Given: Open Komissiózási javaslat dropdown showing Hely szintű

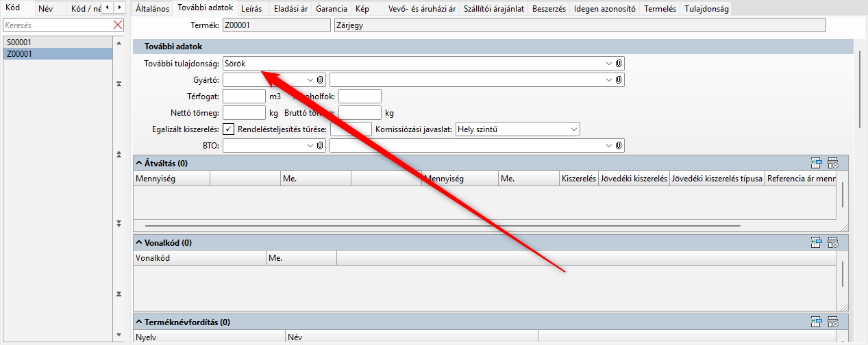Looking at the screenshot, I should pyautogui.click(x=573, y=129).
